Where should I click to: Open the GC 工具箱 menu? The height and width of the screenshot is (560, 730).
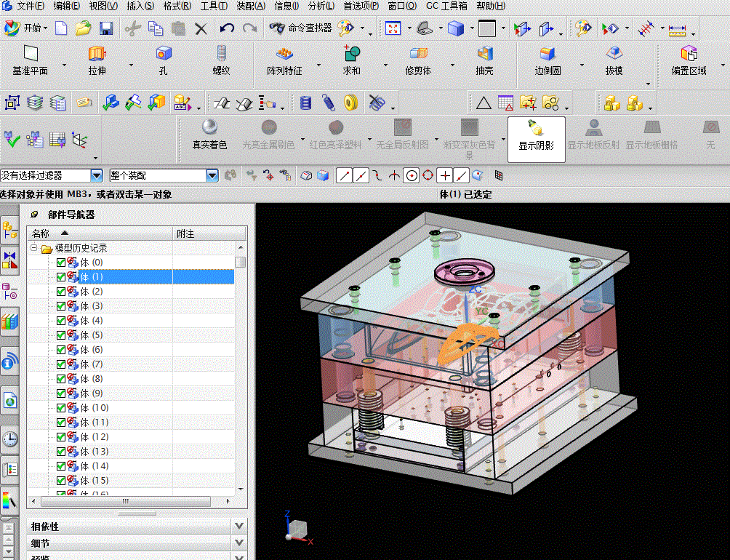click(x=447, y=6)
